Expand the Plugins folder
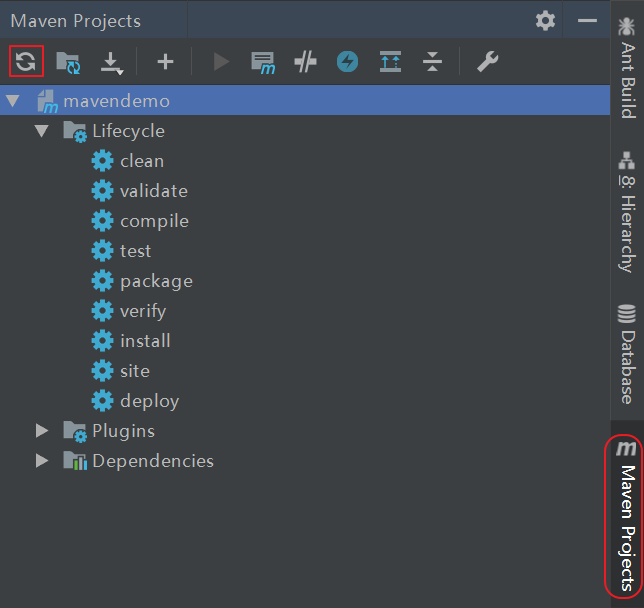 click(x=41, y=431)
